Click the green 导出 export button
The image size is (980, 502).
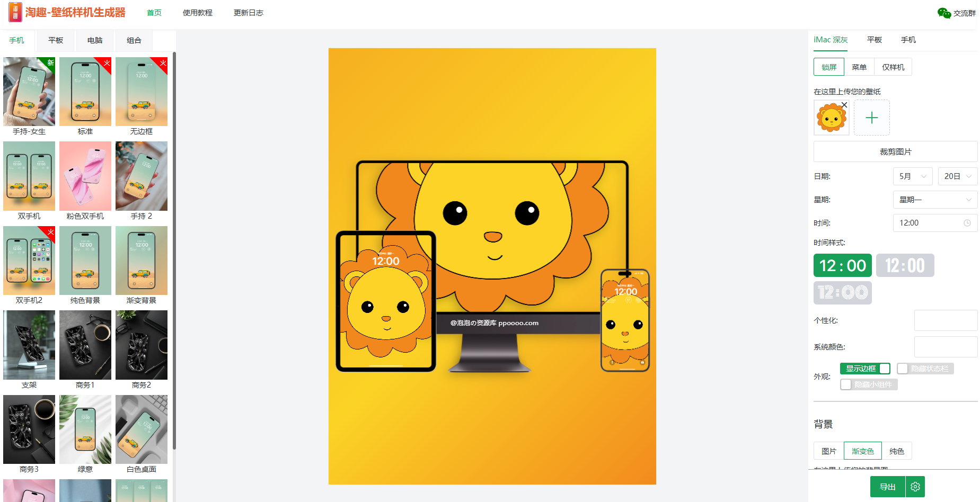point(888,487)
